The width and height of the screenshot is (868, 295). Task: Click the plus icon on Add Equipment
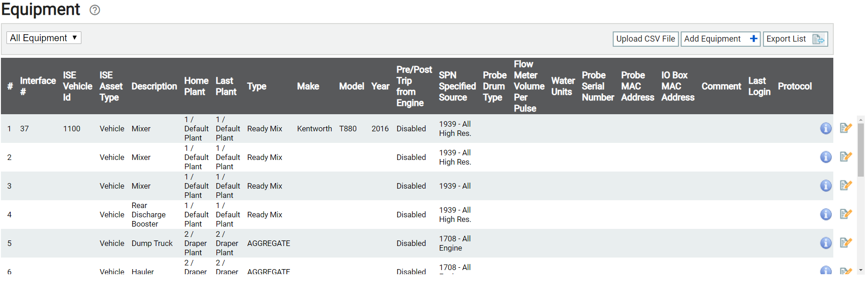coord(753,38)
